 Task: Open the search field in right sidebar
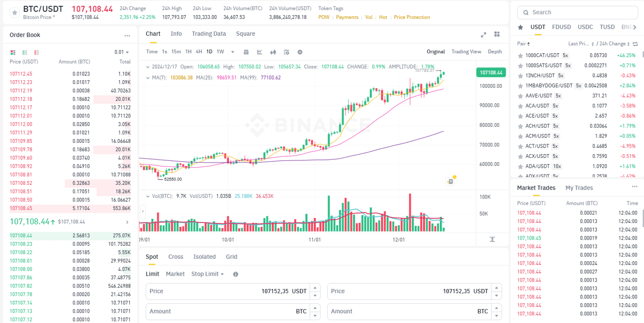click(577, 12)
